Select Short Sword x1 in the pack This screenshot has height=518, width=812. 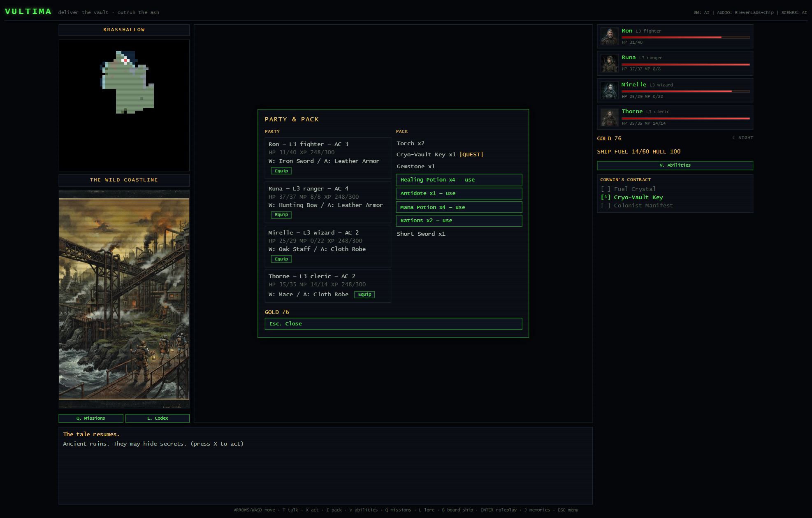[421, 234]
